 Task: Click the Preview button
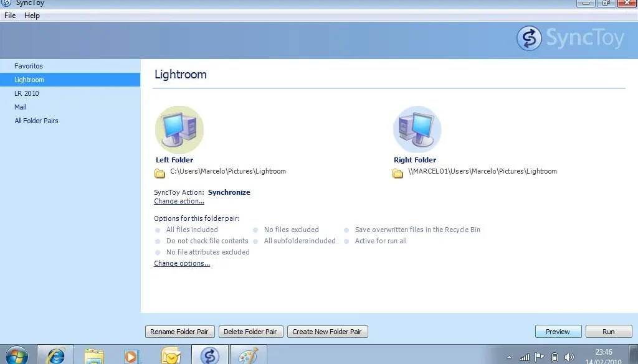point(558,332)
